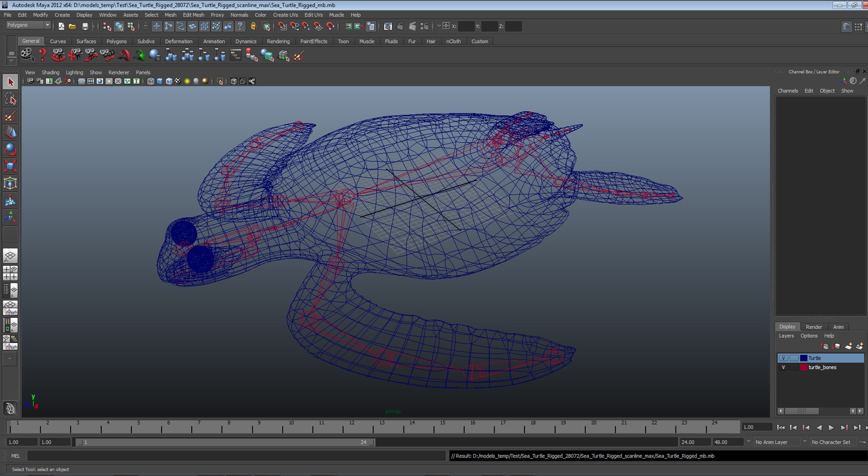Viewport: 868px width, 476px height.
Task: Select the Universal Manipulator tool
Action: point(10,183)
